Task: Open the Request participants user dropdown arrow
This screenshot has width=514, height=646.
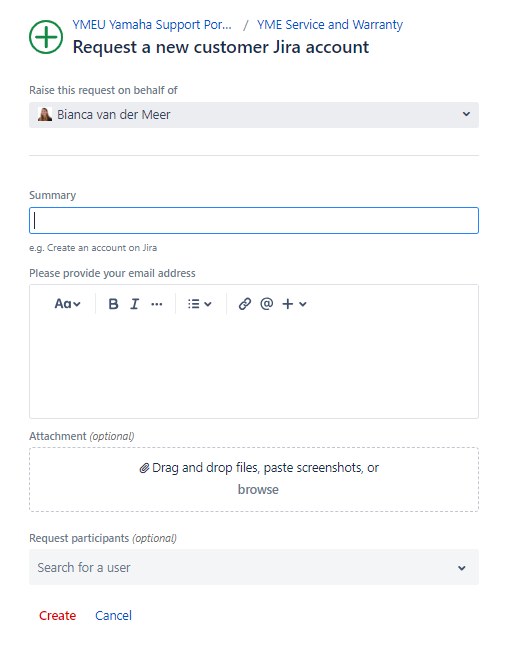Action: pyautogui.click(x=462, y=568)
